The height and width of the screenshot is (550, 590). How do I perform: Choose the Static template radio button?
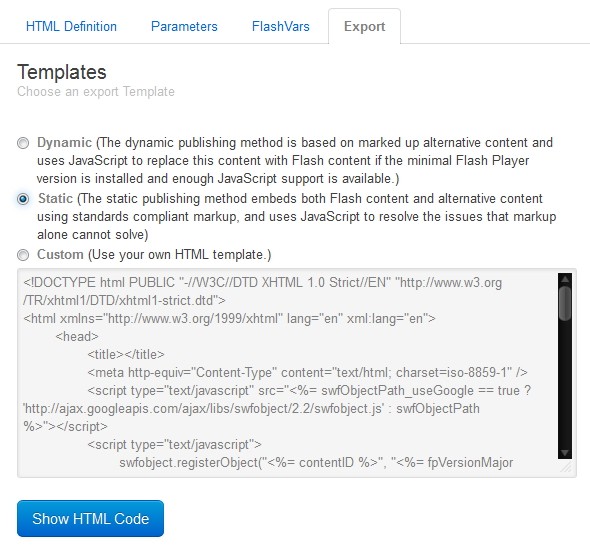click(23, 199)
